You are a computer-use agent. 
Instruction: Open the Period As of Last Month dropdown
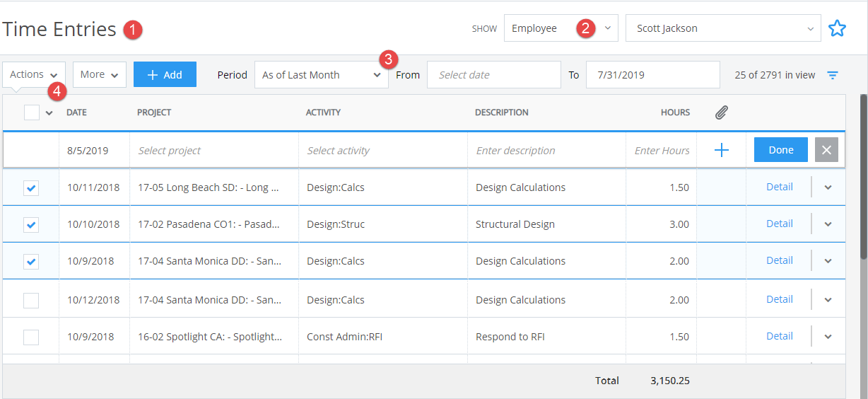(x=322, y=75)
